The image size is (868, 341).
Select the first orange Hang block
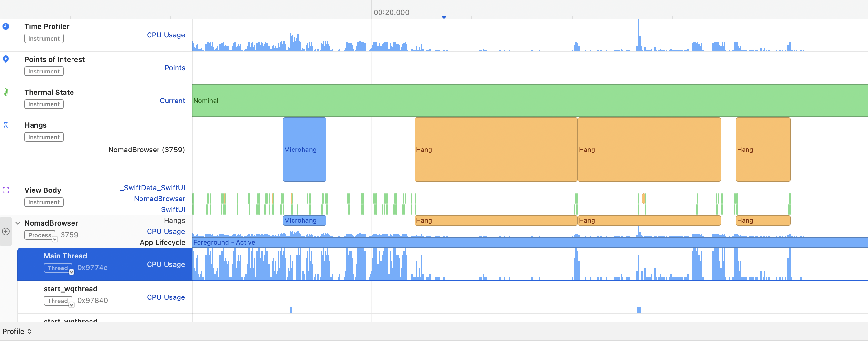tap(496, 149)
